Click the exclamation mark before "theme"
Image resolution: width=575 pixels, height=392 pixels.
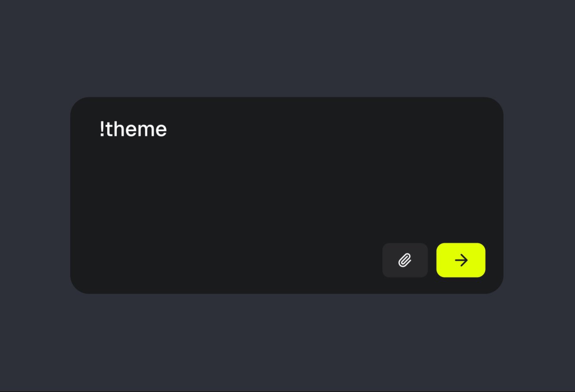point(102,129)
